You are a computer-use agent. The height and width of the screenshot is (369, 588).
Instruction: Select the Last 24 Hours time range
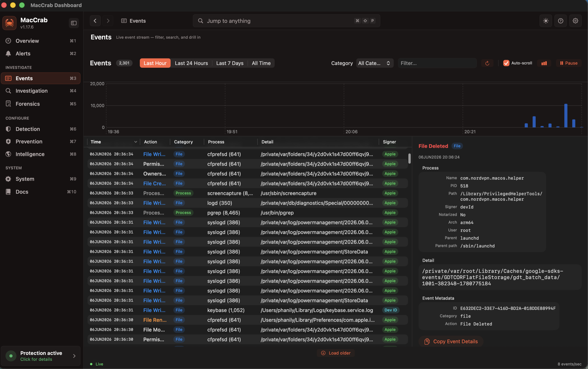tap(191, 63)
